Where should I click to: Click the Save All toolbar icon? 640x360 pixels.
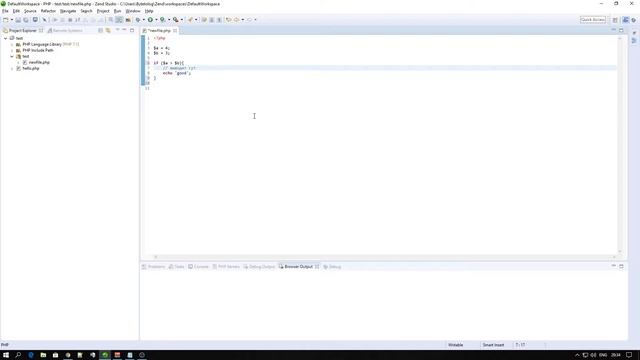[x=26, y=20]
